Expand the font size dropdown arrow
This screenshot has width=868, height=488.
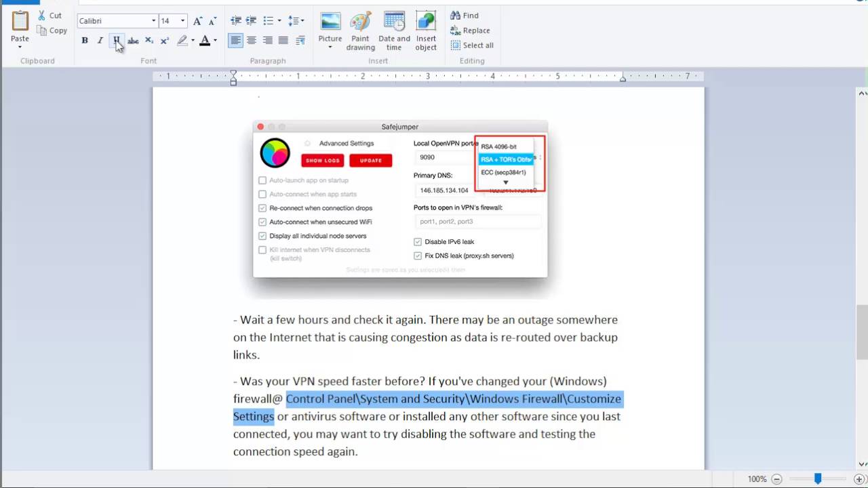[x=182, y=21]
